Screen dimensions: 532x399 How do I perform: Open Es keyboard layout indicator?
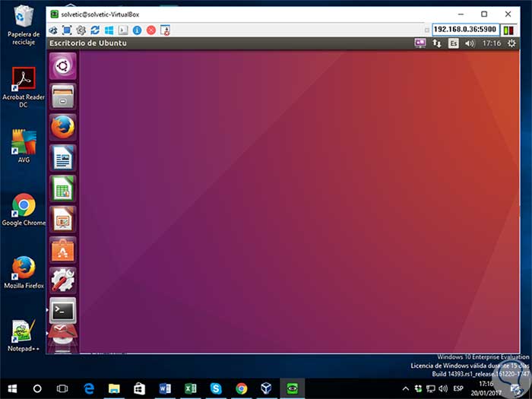453,43
